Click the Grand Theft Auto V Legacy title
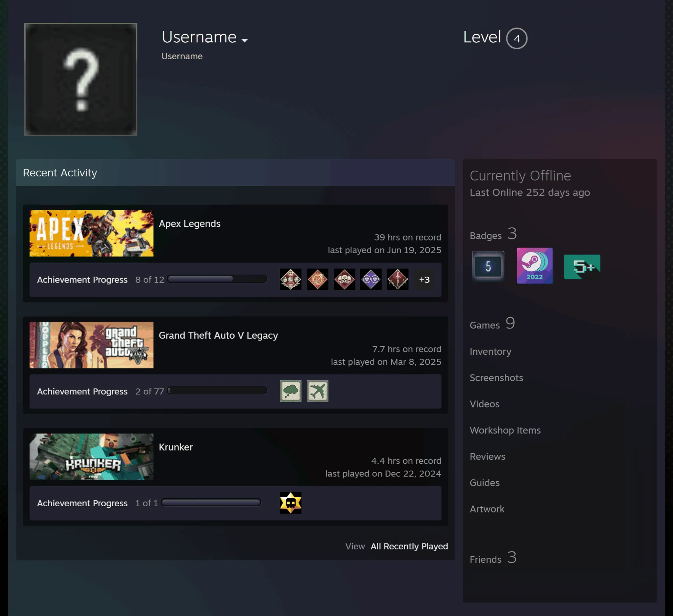 218,336
